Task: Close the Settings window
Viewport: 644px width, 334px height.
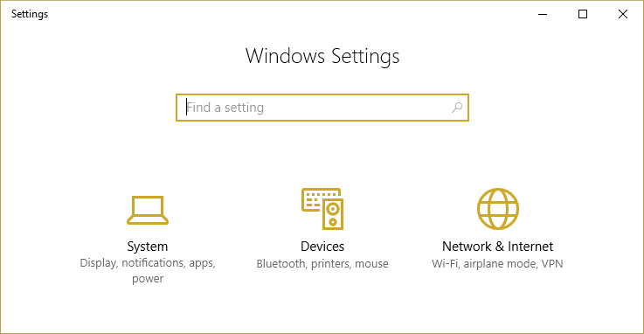Action: pos(623,14)
